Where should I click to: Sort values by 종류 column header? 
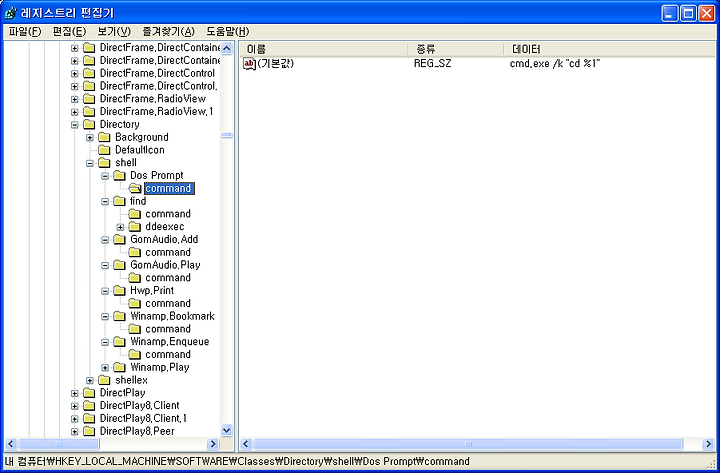456,49
